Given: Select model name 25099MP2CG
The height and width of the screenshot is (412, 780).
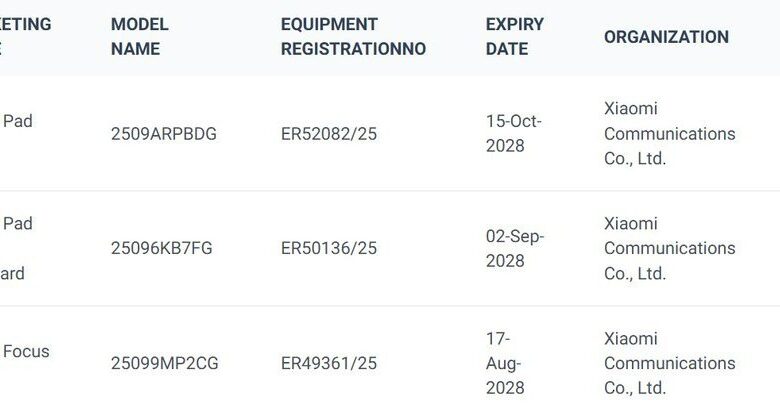Looking at the screenshot, I should point(164,364).
